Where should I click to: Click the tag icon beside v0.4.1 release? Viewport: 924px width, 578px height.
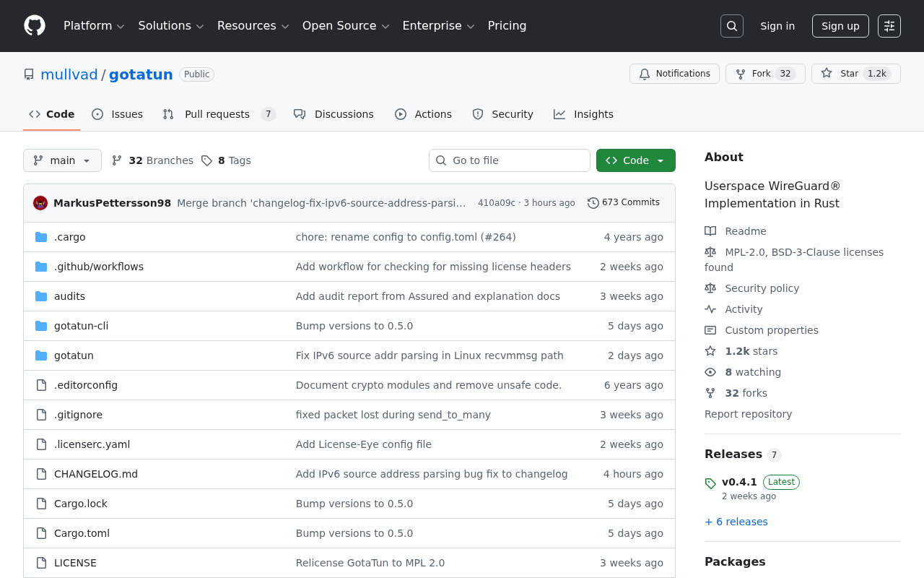click(710, 482)
